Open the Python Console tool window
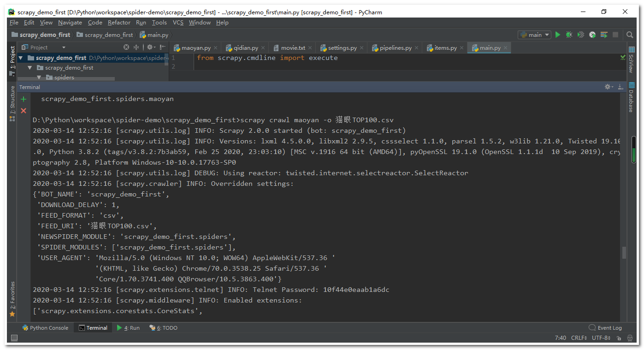 (x=45, y=328)
